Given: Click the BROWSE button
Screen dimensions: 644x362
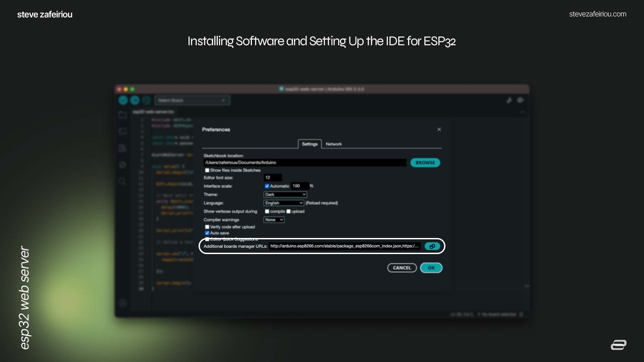Looking at the screenshot, I should pos(425,163).
